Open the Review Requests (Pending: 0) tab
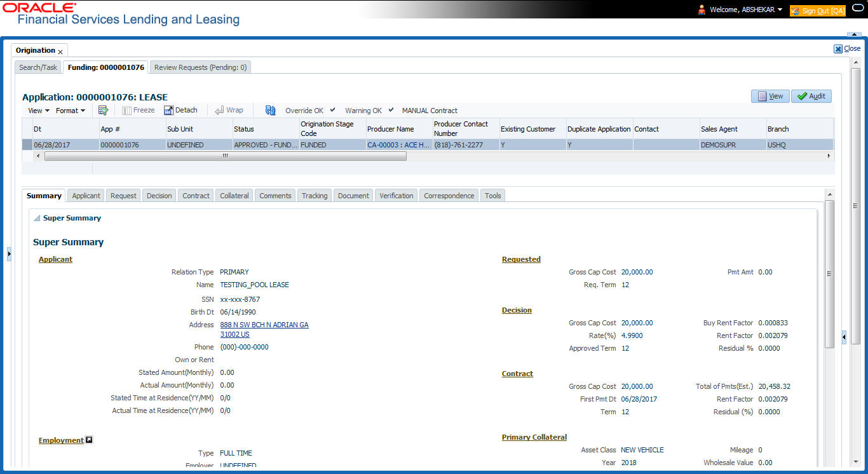 [201, 67]
